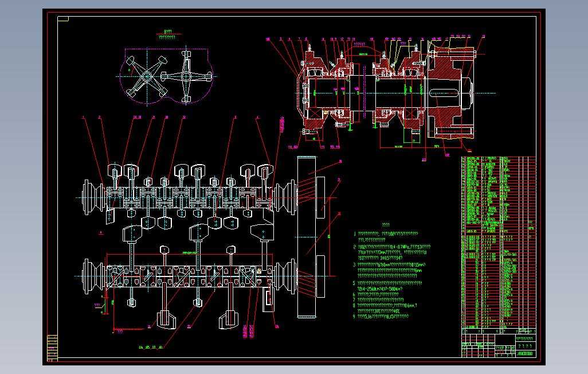Image resolution: width=588 pixels, height=374 pixels.
Task: Click the tall vertical gear housing beside the shafts
Action: [x=307, y=237]
